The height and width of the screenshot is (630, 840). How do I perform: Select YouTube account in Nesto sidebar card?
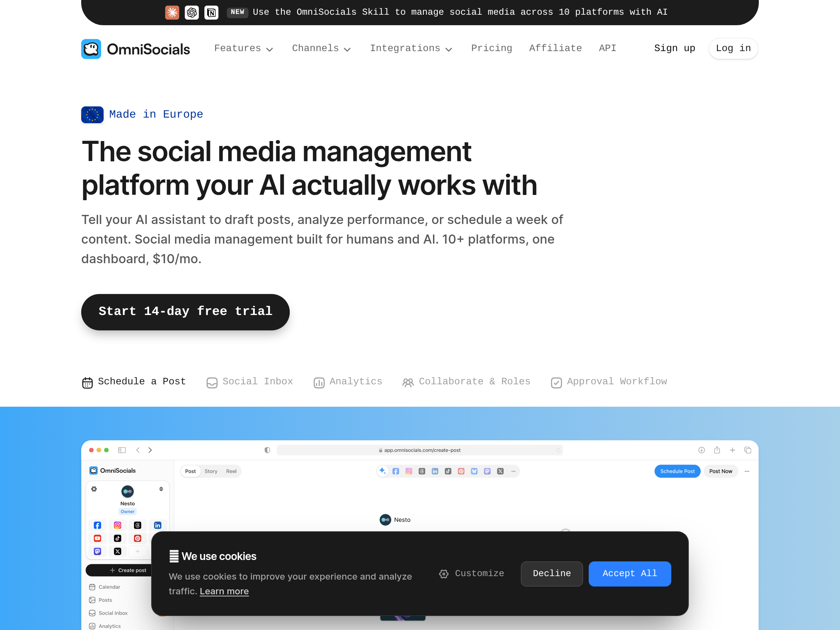98,538
